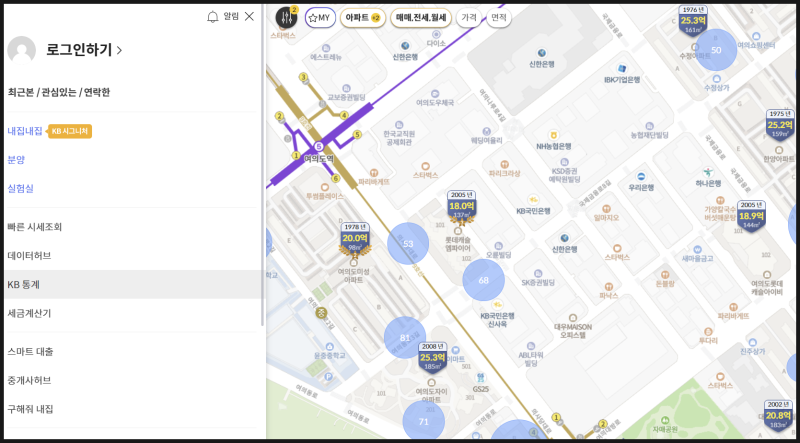Click the 여의도역 line 5 station marker
This screenshot has height=443, width=800.
click(x=319, y=146)
